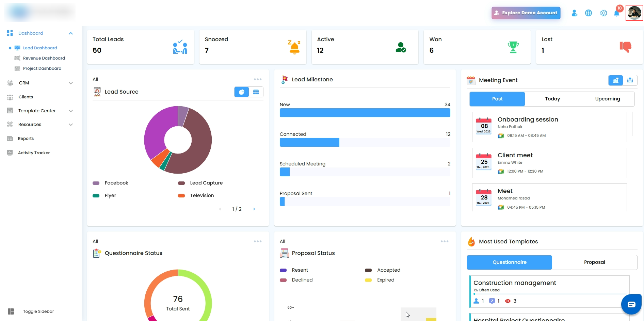Toggle Meeting Event second view button
Screen dimensions: 644x321
630,80
